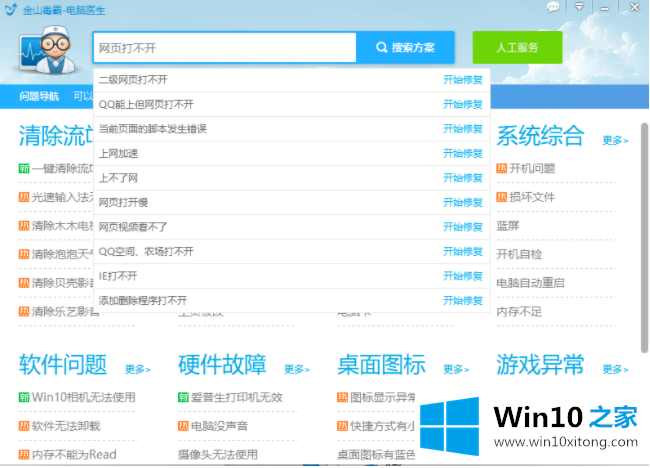Click 开始修复 for 添加删除程序打不开

point(463,300)
